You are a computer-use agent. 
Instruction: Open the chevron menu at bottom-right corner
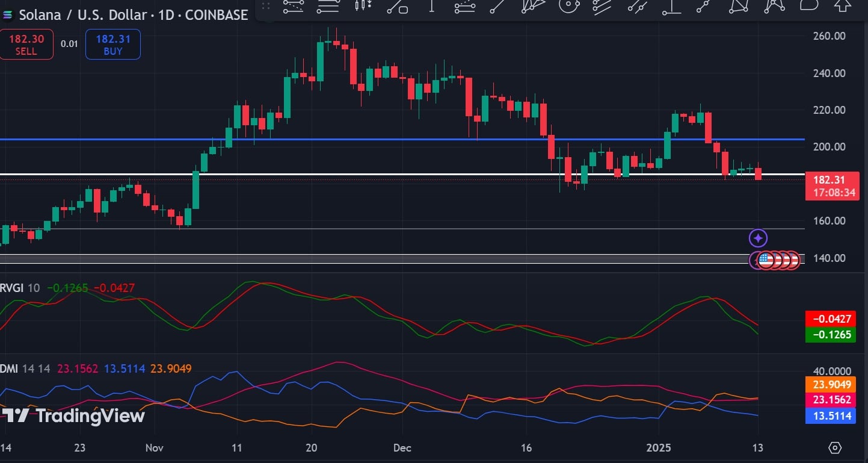(x=836, y=448)
